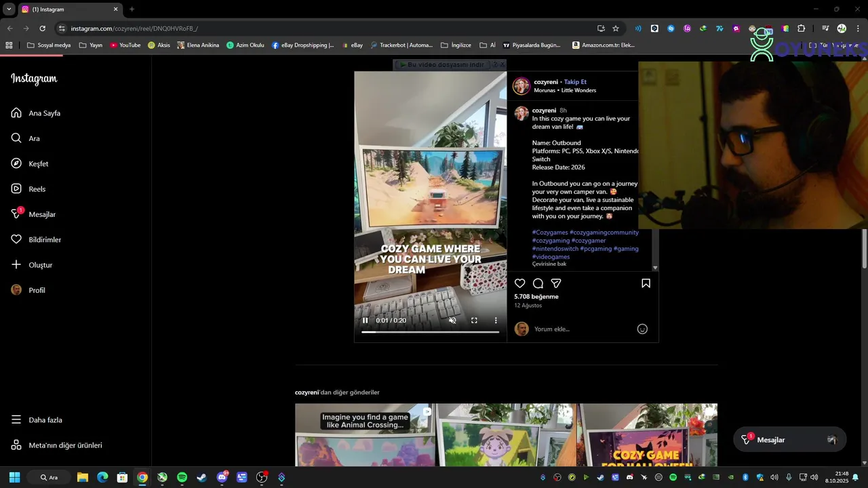The width and height of the screenshot is (868, 488).
Task: Open the Animal Crossing-like game thumbnail
Action: click(365, 435)
